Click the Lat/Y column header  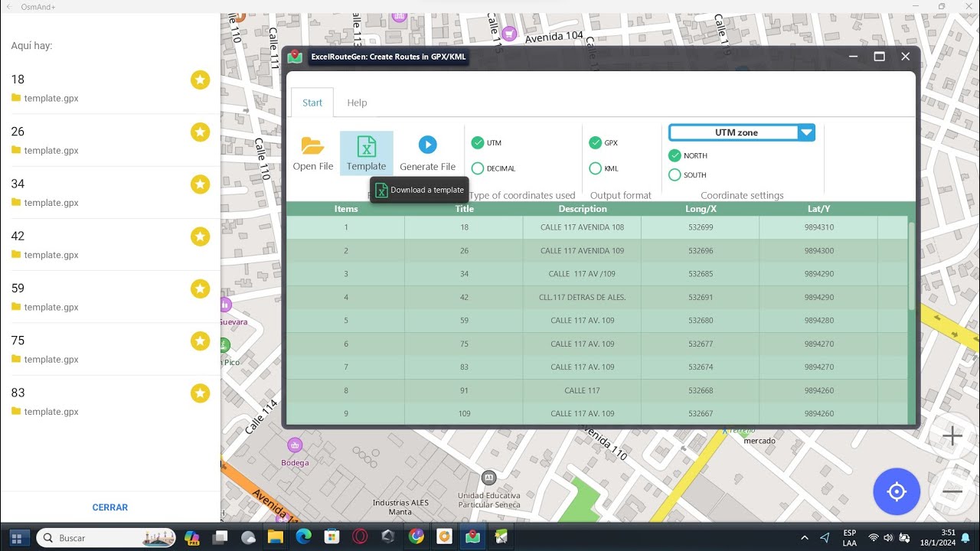pyautogui.click(x=818, y=209)
